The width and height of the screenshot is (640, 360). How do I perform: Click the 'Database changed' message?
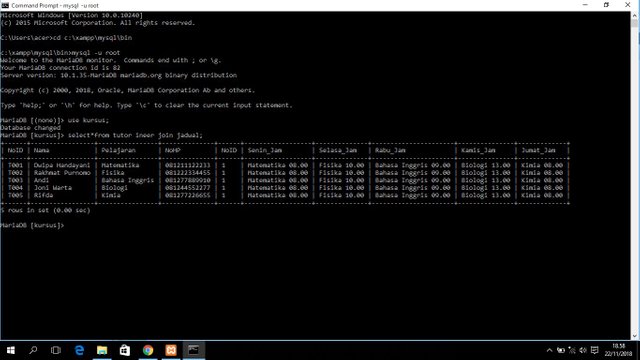pyautogui.click(x=30, y=128)
